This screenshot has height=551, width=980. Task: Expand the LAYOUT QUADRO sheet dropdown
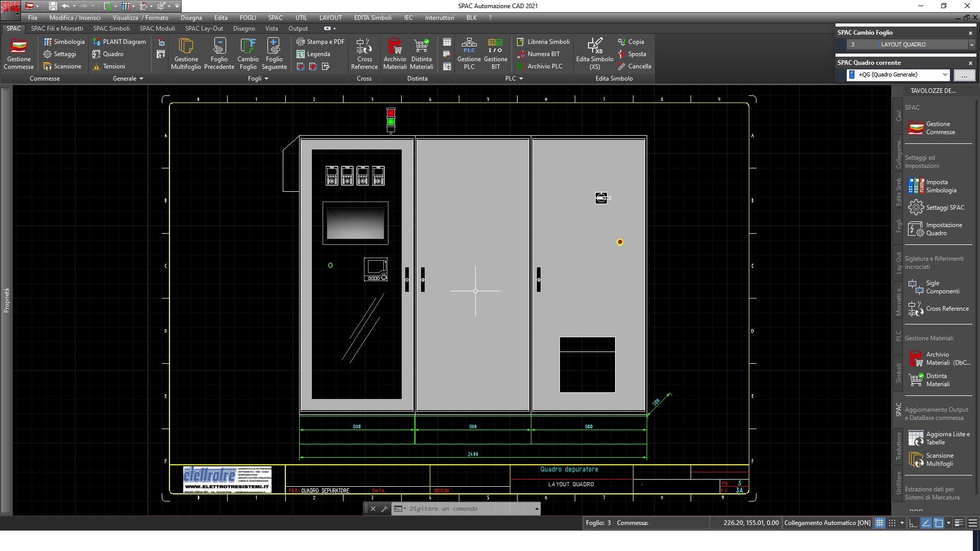pos(971,45)
